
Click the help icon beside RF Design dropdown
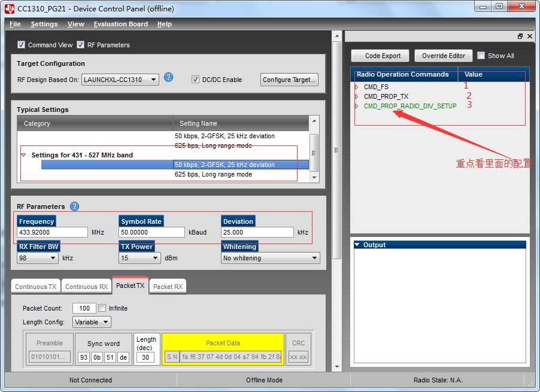pyautogui.click(x=168, y=77)
